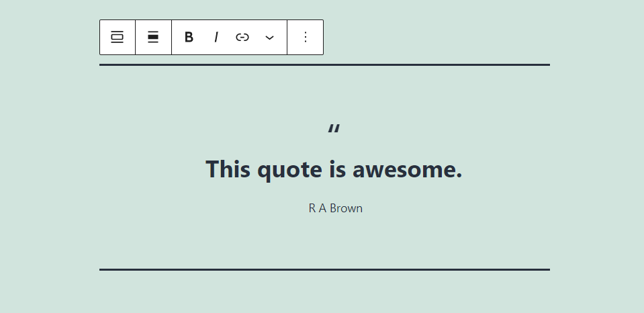Select the citation "R A Brown"

coord(336,208)
